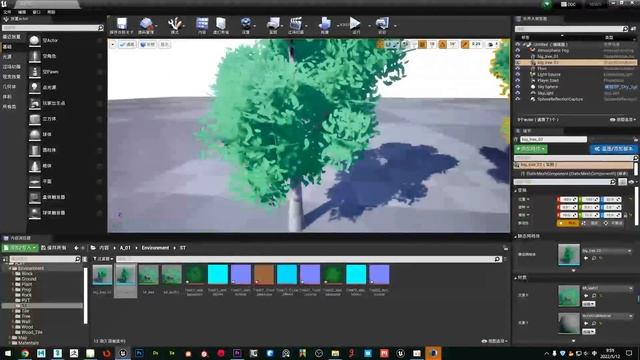Toggle visibility of Floor actor
The image size is (640, 360).
518,69
